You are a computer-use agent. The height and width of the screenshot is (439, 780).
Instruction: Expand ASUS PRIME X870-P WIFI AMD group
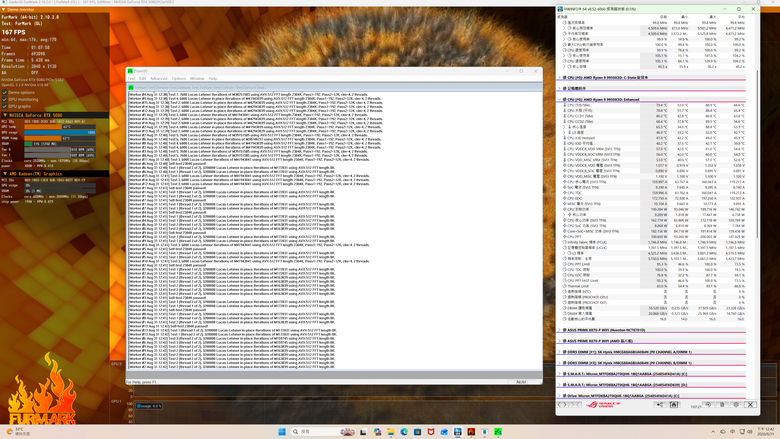coord(559,341)
